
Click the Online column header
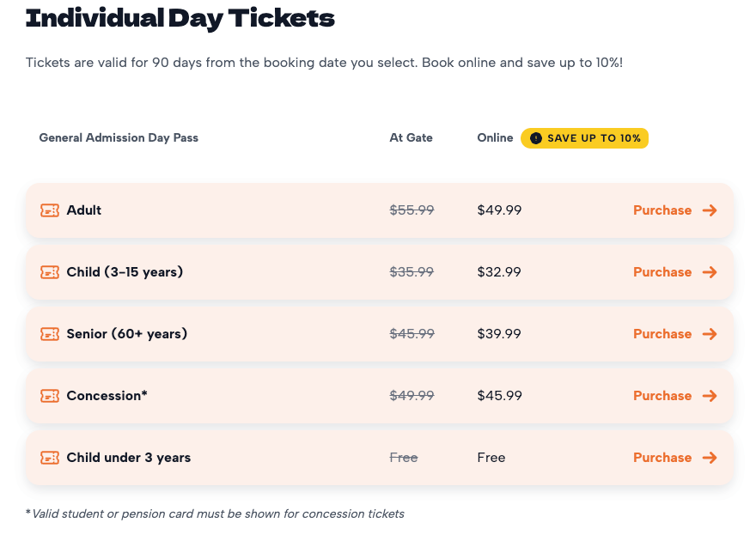point(495,138)
